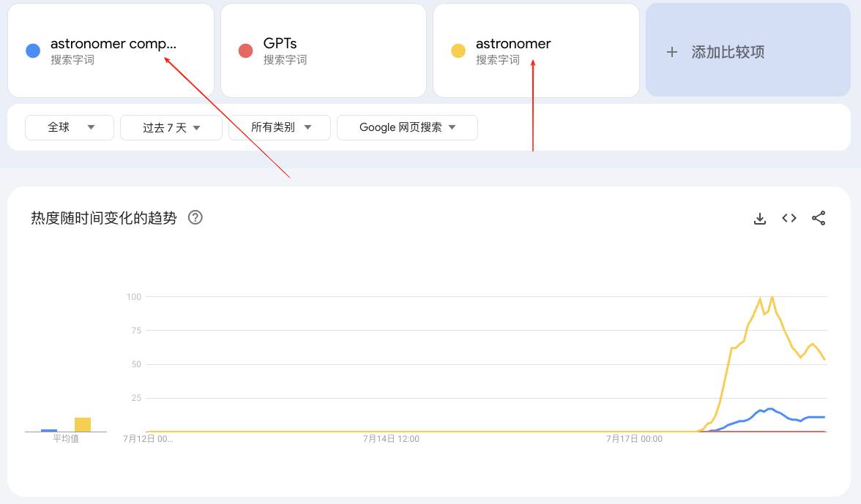Click 搜索字词 under GPTs

(285, 60)
